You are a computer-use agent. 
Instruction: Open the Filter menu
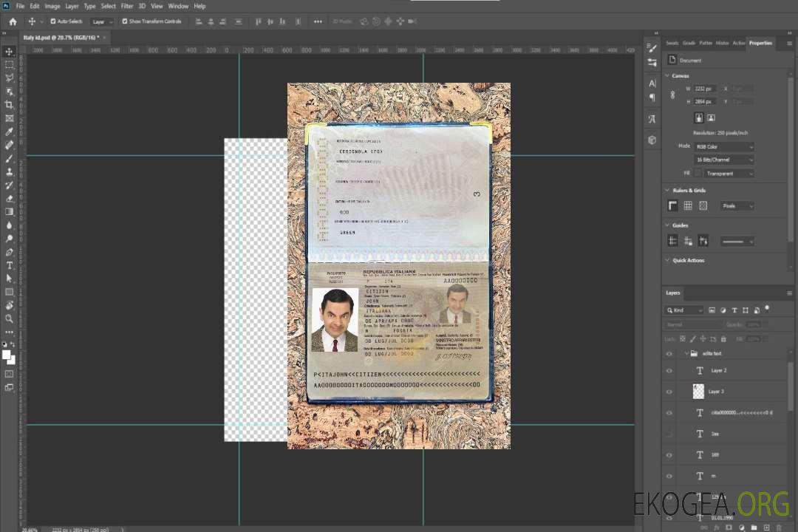coord(127,6)
